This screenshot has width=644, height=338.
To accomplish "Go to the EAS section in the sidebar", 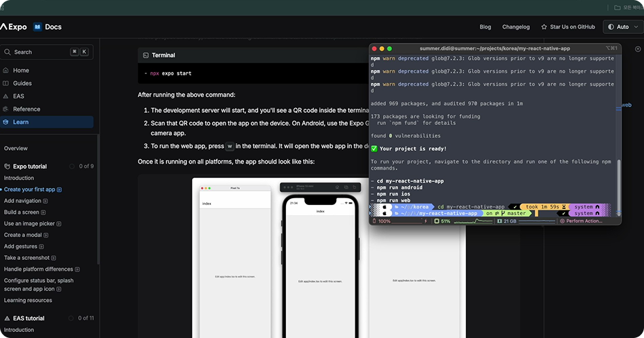I will 18,96.
